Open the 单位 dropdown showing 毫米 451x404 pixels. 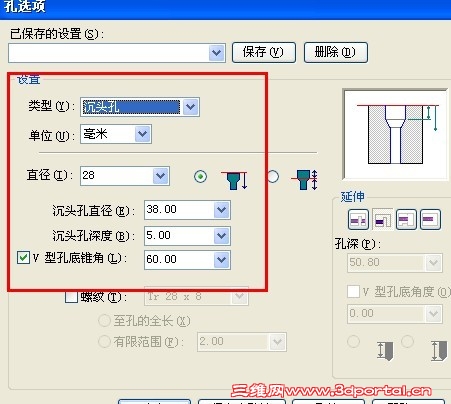[143, 134]
